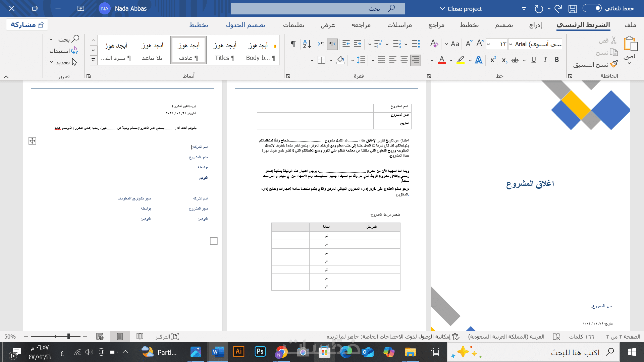
Task: Expand the styles gallery more arrow
Action: (93, 60)
